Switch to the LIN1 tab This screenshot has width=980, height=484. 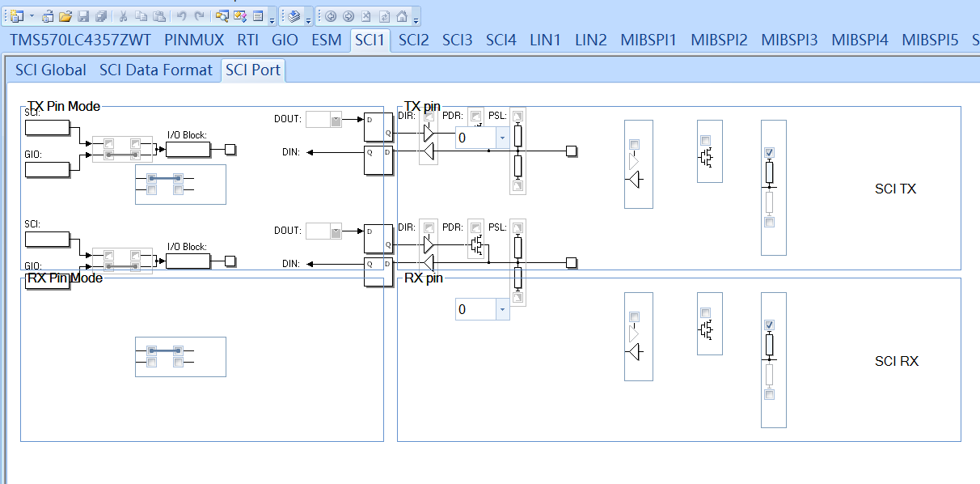545,40
